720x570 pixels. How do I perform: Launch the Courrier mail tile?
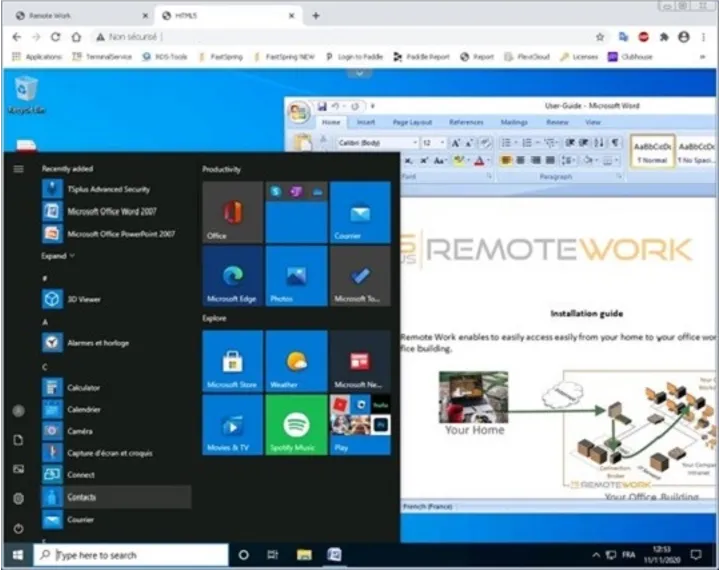pos(360,212)
